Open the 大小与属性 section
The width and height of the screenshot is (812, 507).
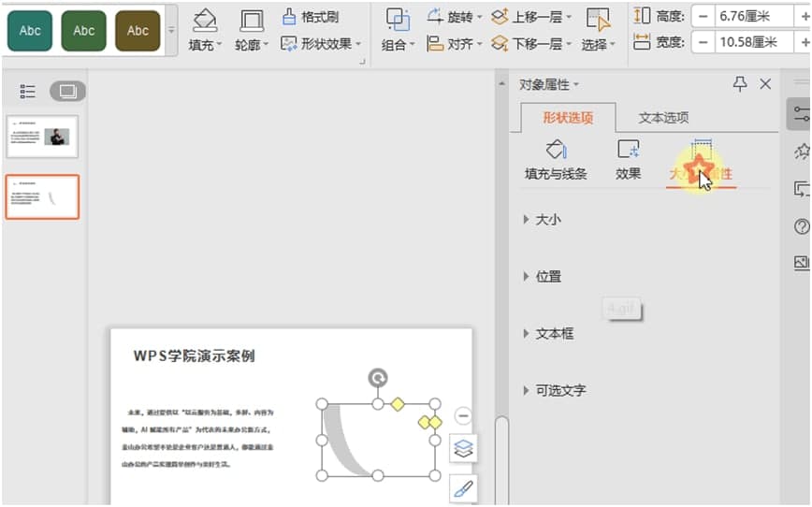pos(701,162)
